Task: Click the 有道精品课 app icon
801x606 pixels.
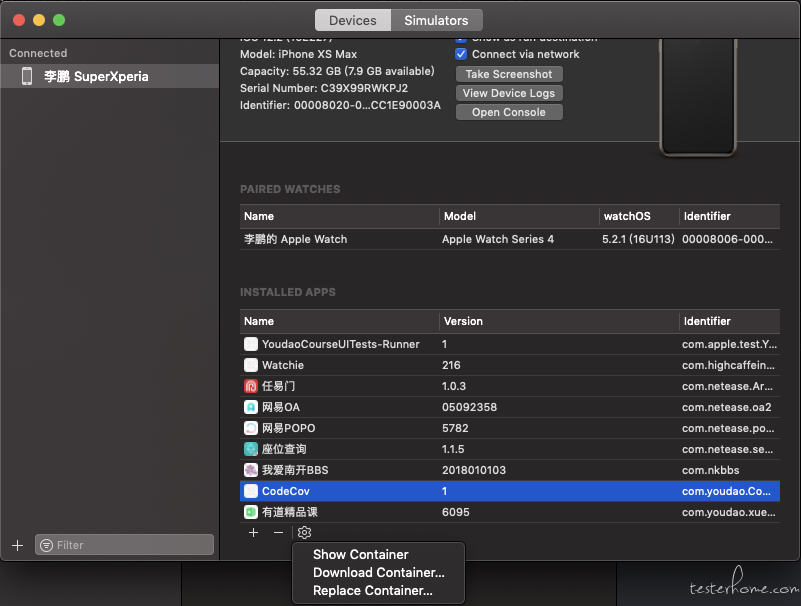Action: pyautogui.click(x=251, y=511)
